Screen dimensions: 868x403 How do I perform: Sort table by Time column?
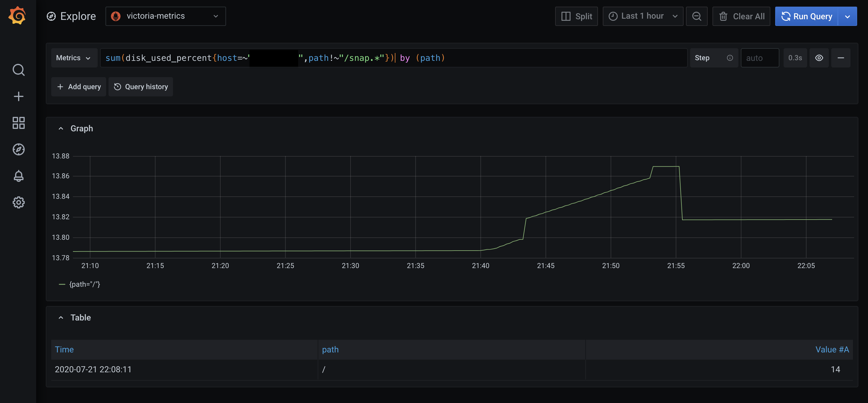pos(64,349)
